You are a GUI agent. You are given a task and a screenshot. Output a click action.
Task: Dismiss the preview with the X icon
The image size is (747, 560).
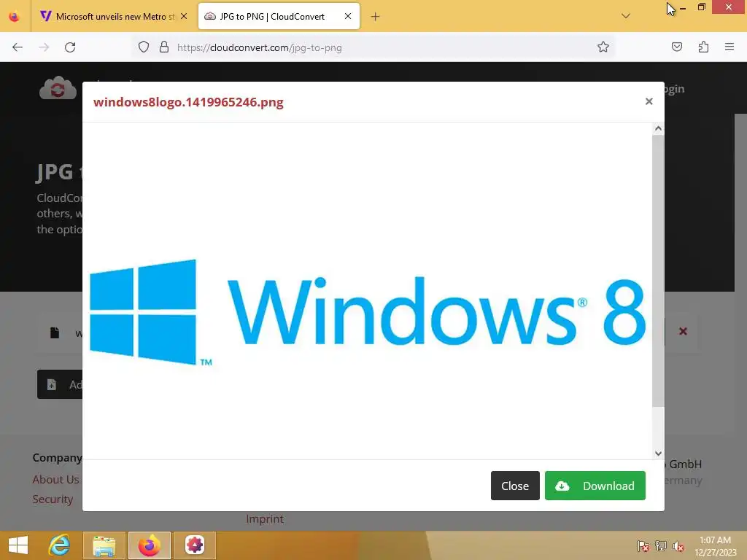pyautogui.click(x=649, y=101)
